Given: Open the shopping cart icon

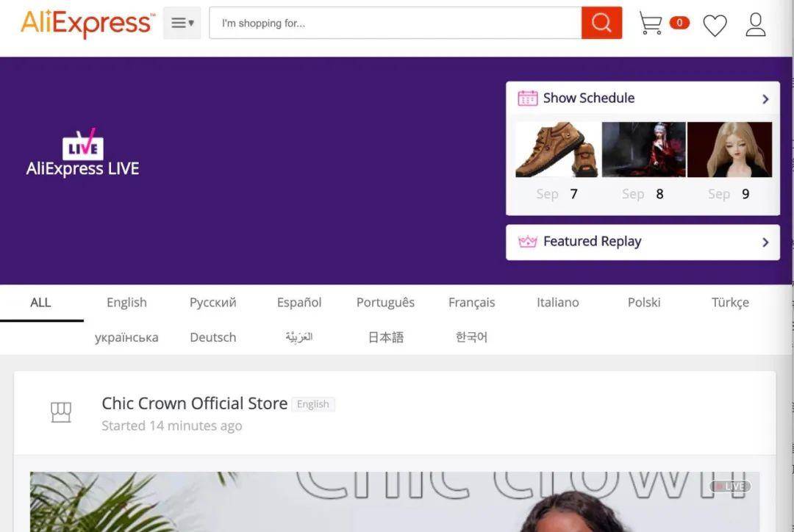Looking at the screenshot, I should (x=651, y=24).
